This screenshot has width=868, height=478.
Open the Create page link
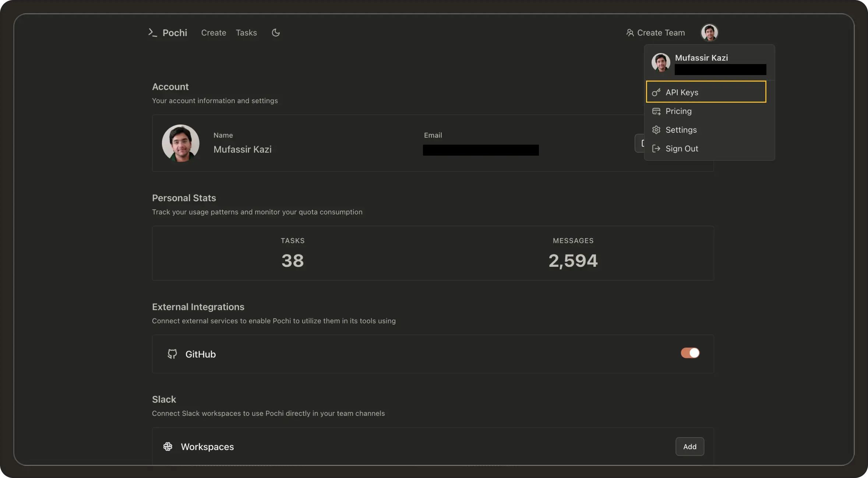click(x=214, y=33)
